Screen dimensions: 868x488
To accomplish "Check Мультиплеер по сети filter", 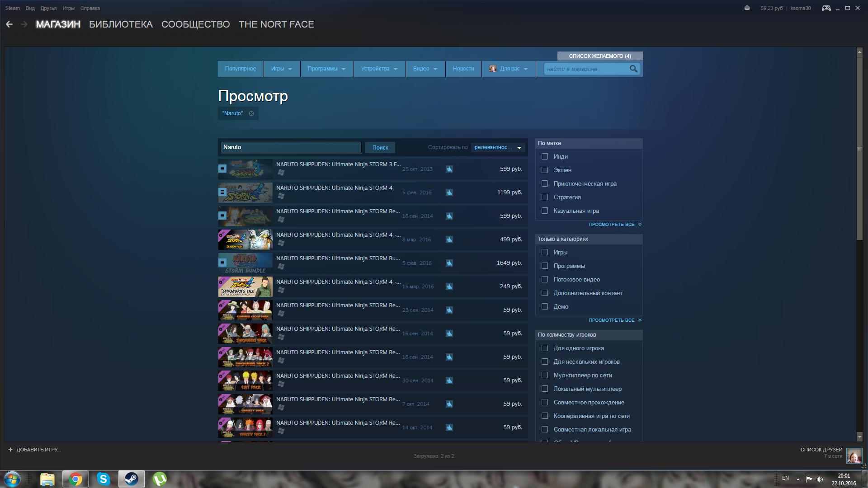I will click(x=545, y=375).
